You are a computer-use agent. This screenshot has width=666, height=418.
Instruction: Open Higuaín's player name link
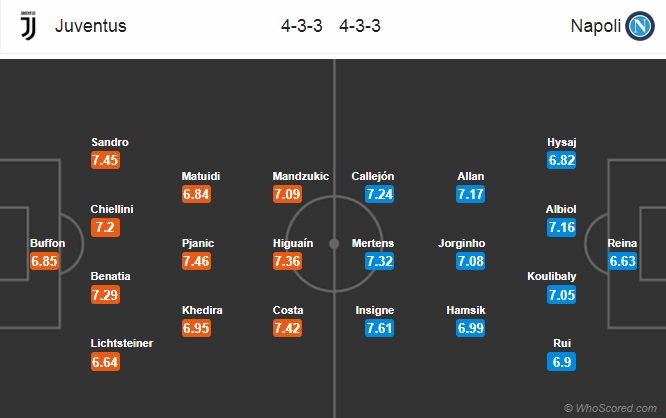click(x=293, y=243)
